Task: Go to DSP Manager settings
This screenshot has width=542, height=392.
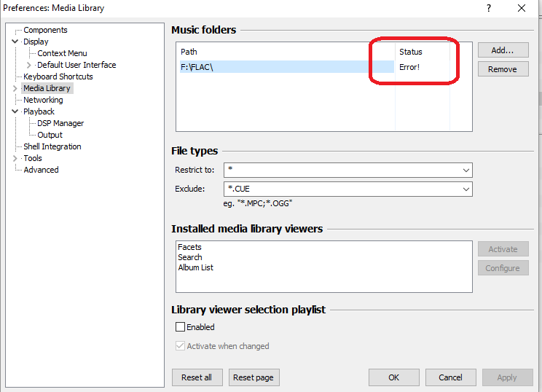Action: click(60, 123)
